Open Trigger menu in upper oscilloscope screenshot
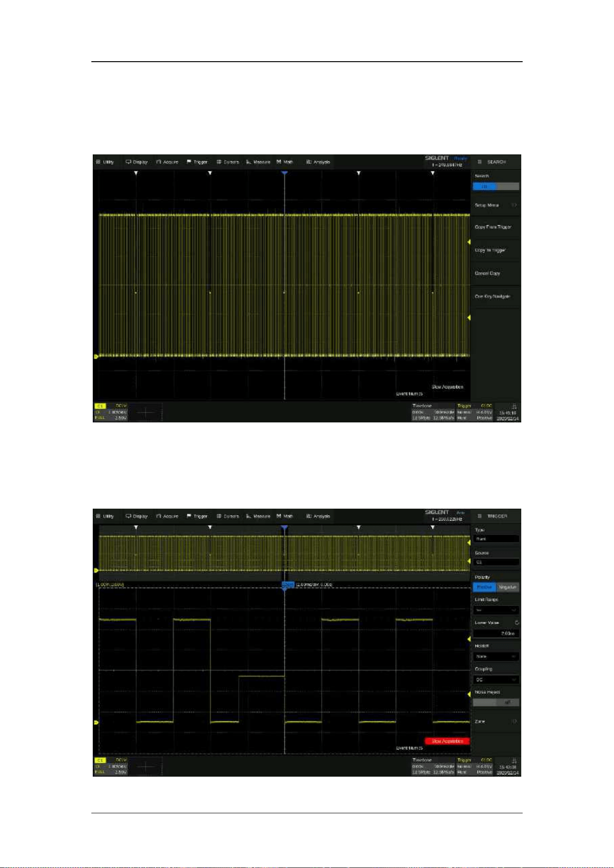 (x=197, y=162)
